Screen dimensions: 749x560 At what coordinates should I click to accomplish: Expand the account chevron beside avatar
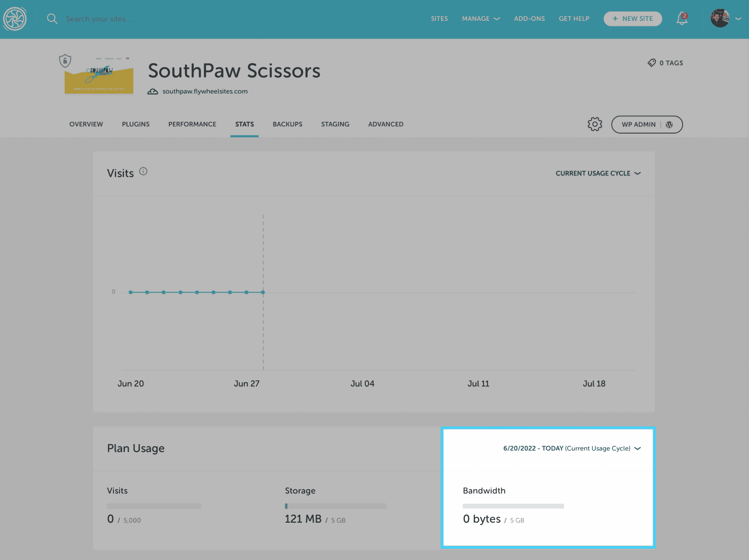[738, 19]
